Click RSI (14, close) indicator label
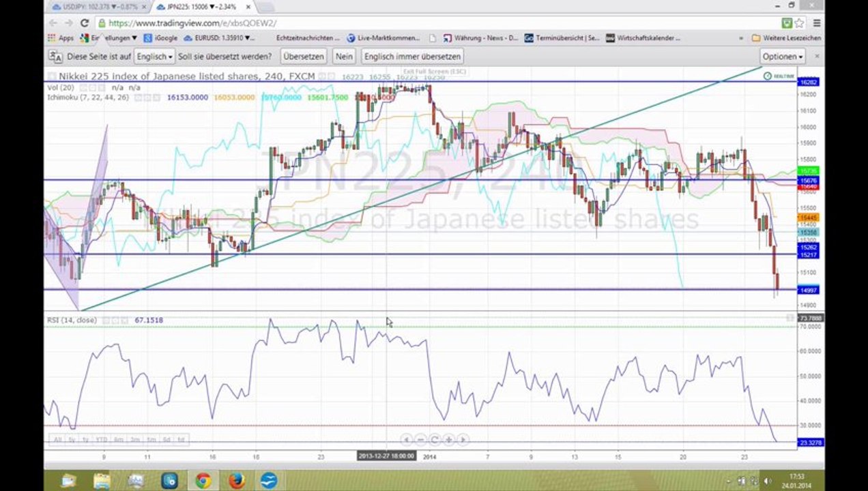The width and height of the screenshot is (868, 491). (x=72, y=320)
